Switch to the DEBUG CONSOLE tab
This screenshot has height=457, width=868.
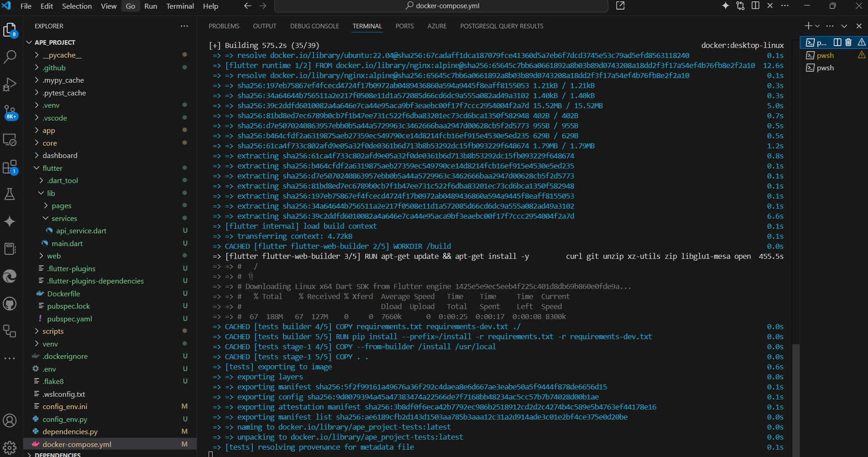pyautogui.click(x=314, y=26)
